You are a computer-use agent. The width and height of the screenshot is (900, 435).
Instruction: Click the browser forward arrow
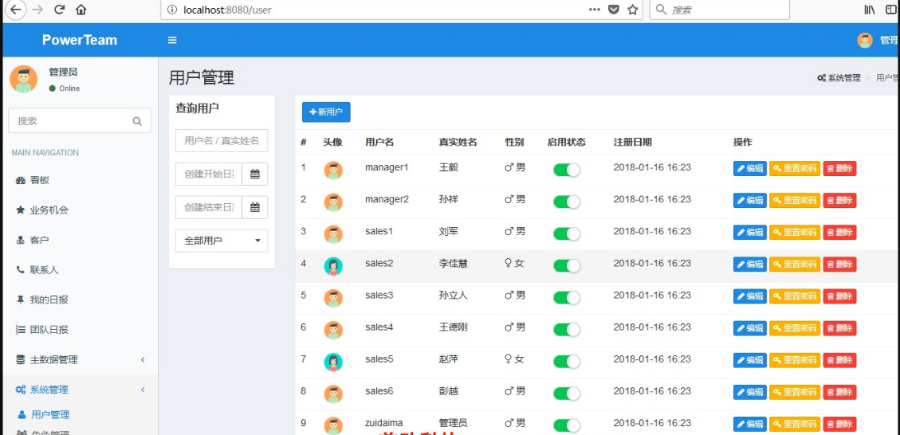tap(37, 10)
